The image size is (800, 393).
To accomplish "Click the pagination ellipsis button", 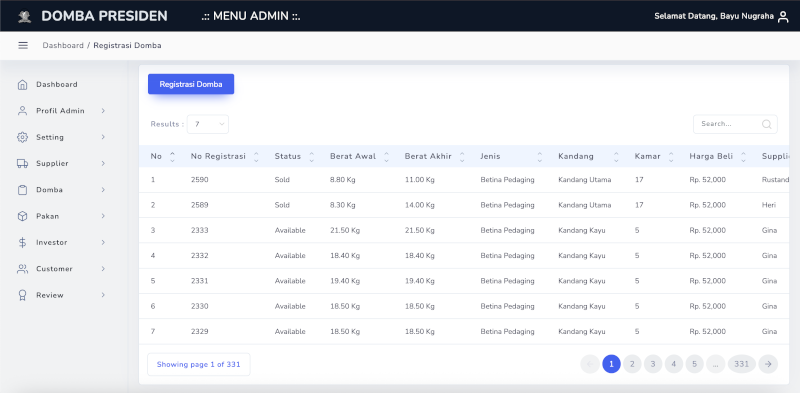I will pyautogui.click(x=715, y=364).
